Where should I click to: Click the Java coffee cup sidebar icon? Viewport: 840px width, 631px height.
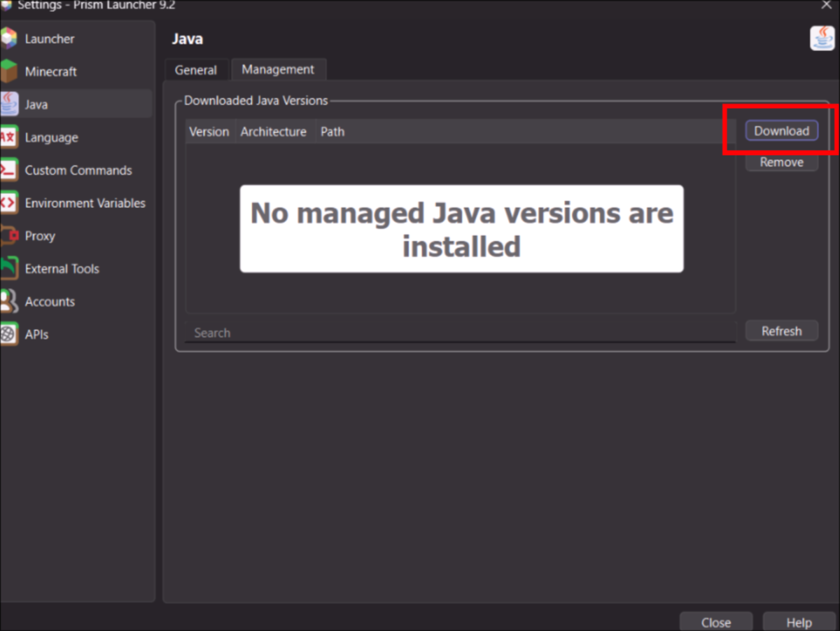coord(8,104)
